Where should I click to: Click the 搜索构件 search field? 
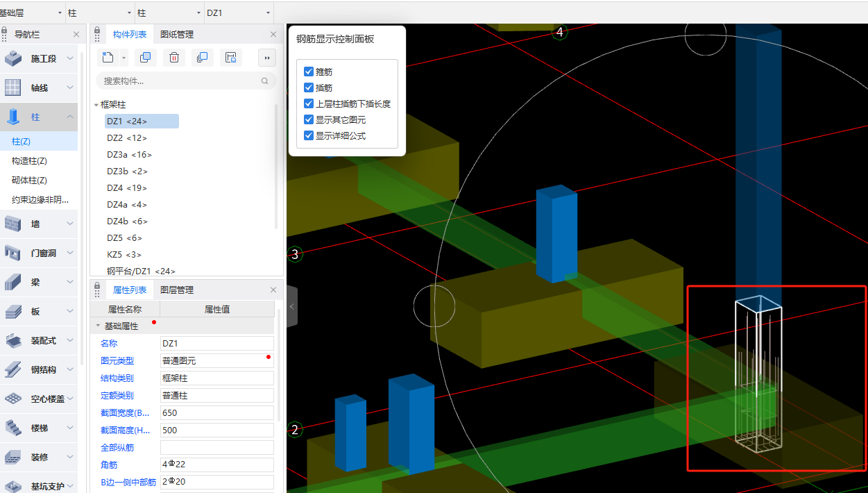click(185, 81)
